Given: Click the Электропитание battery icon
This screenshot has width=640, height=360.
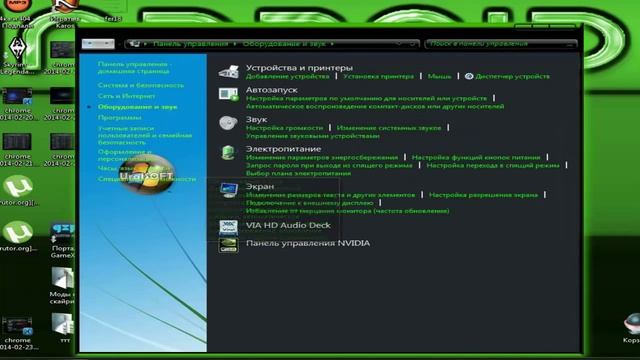Looking at the screenshot, I should click(x=228, y=153).
